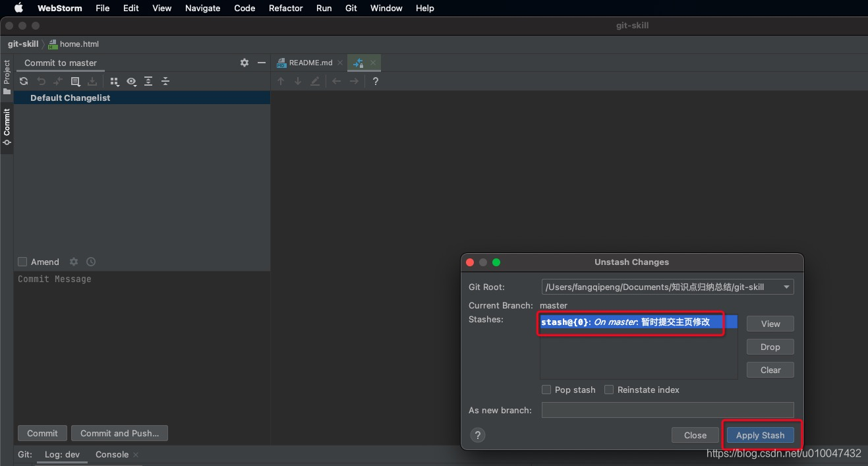The width and height of the screenshot is (868, 466).
Task: Enable the Amend checkbox
Action: click(x=22, y=262)
